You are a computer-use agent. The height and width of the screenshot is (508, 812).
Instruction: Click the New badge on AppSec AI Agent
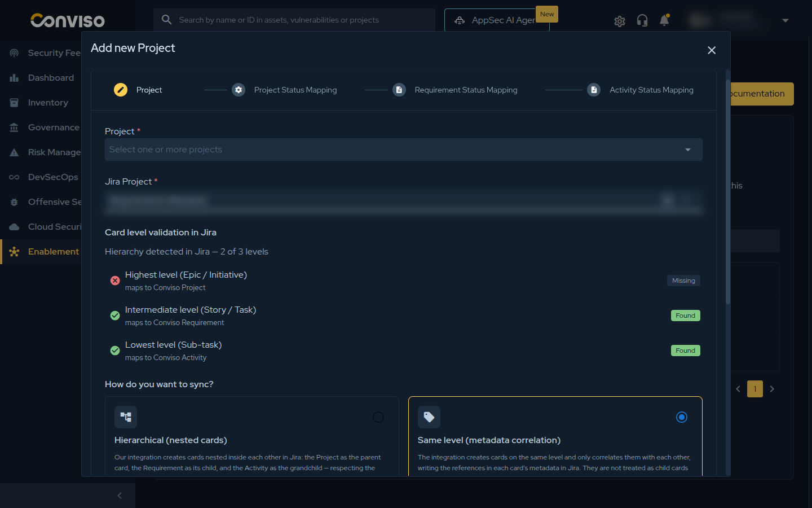point(547,14)
